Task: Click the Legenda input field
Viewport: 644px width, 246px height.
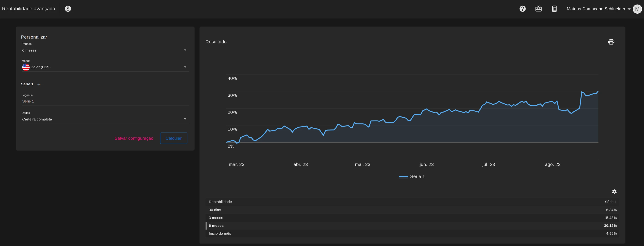Action: 105,101
